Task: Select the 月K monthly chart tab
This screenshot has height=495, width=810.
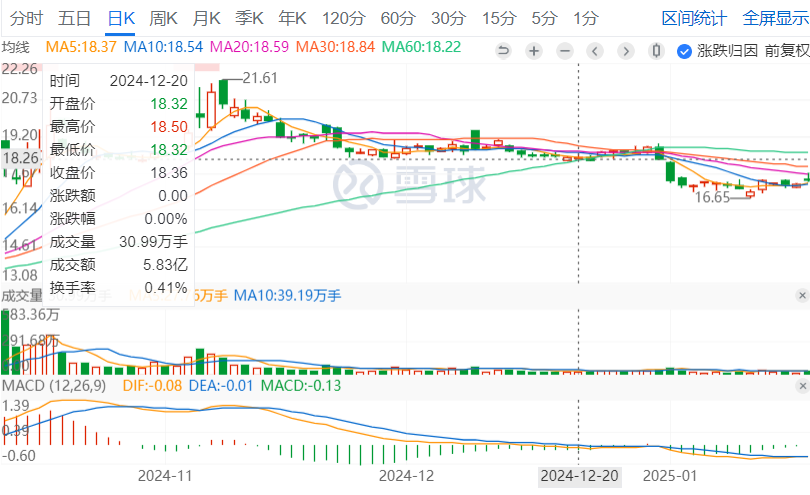Action: (207, 18)
